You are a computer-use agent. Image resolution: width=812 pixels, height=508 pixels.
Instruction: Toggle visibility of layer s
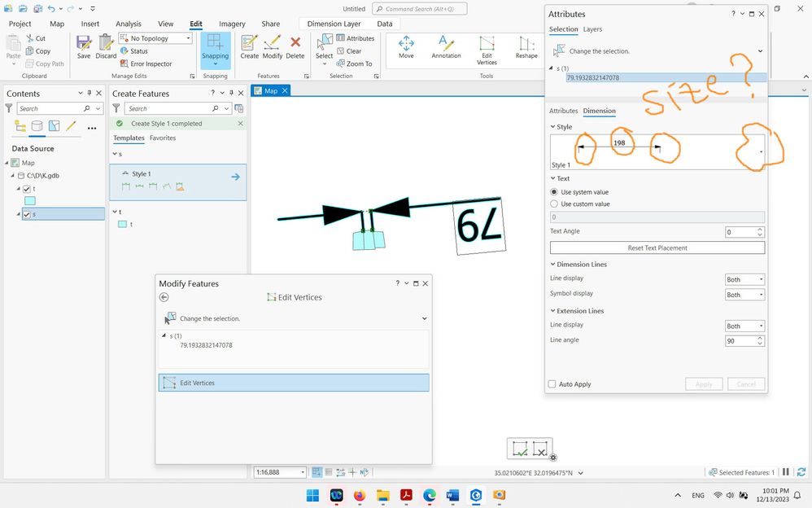pos(27,214)
